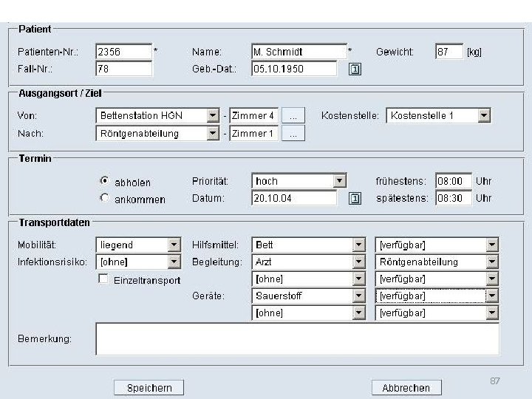Click the browse button next to Zimmer 1
Viewport: 532px width, 399px height.
pyautogui.click(x=293, y=133)
